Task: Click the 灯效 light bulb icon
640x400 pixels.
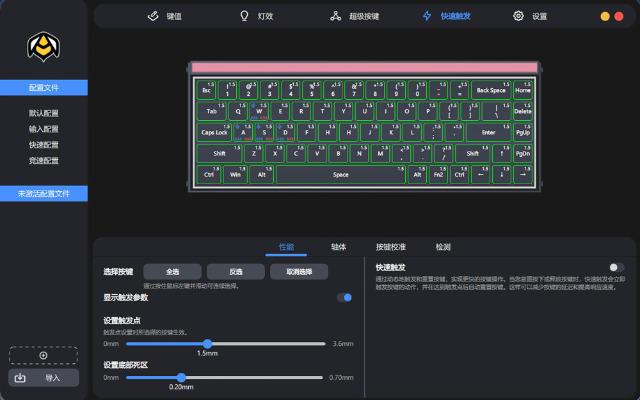Action: click(244, 16)
